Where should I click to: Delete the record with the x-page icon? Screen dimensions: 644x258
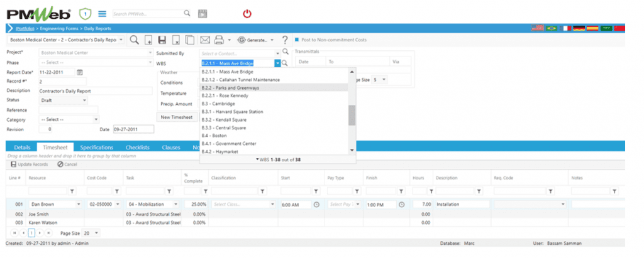click(x=176, y=40)
